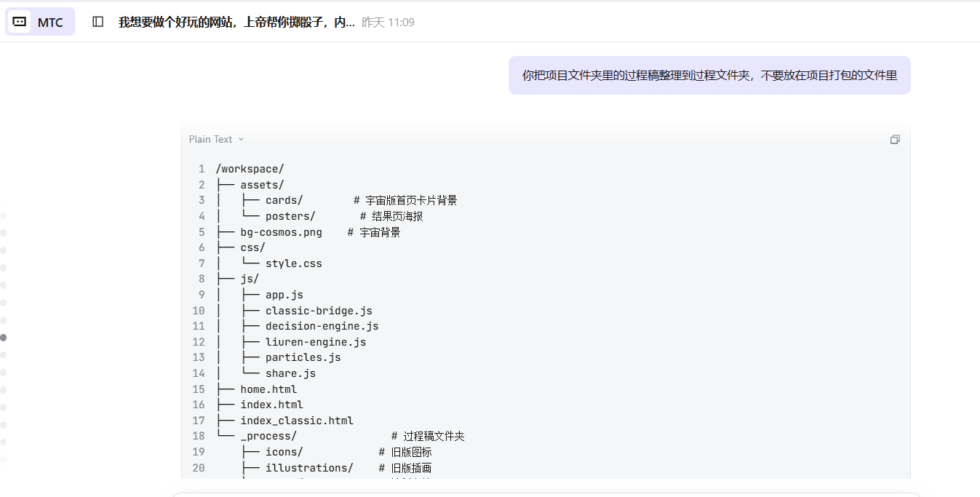Select the user message bubble about 过程稿
Screen dimensions: 980x497
pyautogui.click(x=709, y=76)
